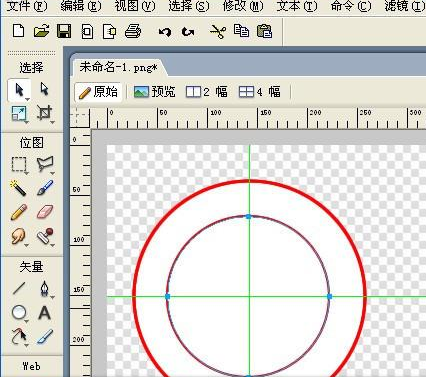Select the Knife tool
426x385 pixels.
point(45,336)
